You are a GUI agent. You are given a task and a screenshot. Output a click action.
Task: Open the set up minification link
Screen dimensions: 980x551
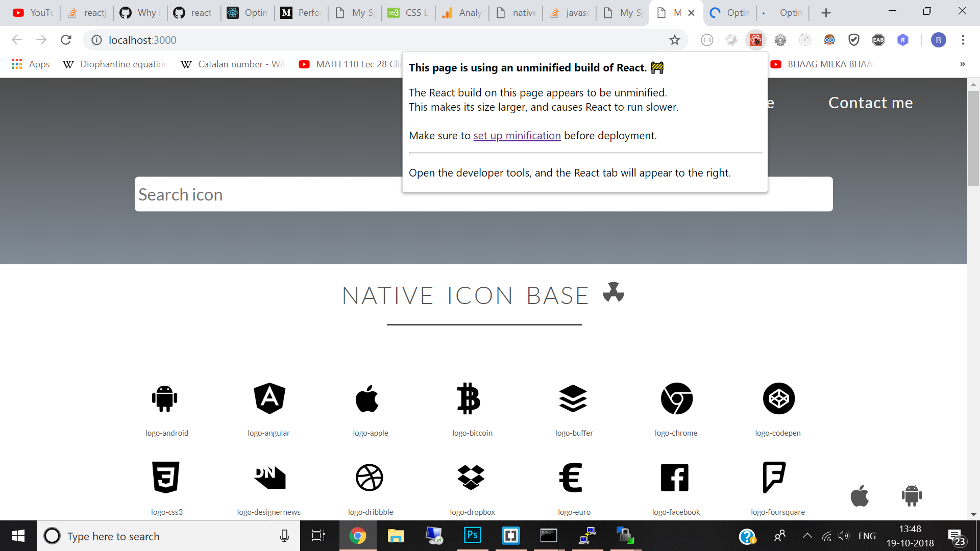point(517,135)
